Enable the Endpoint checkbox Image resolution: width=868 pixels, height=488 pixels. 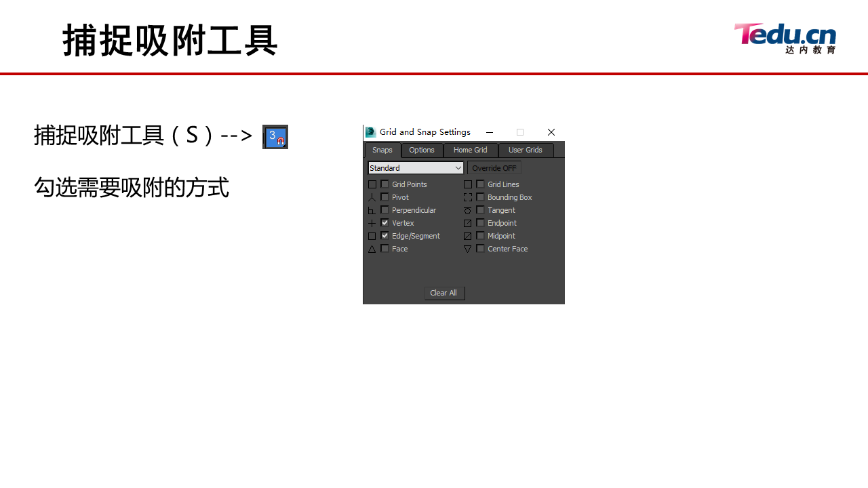click(x=481, y=222)
